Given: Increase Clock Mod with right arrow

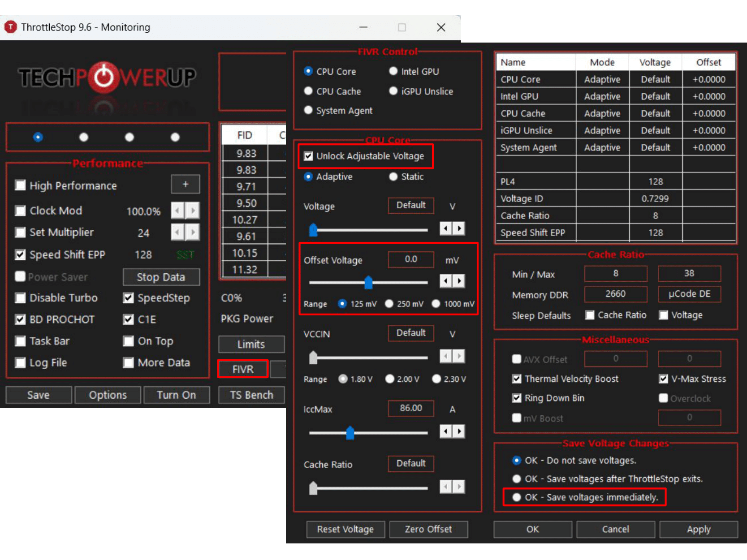Looking at the screenshot, I should pyautogui.click(x=193, y=210).
